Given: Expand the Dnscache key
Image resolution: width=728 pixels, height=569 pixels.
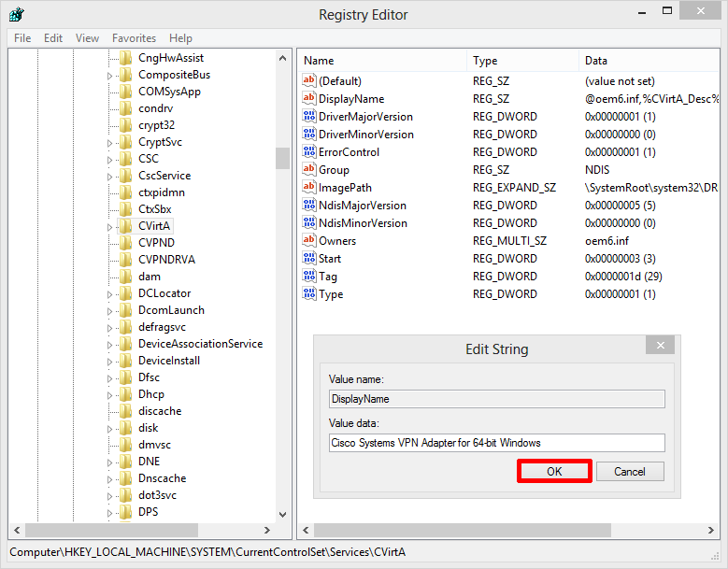Looking at the screenshot, I should click(110, 479).
